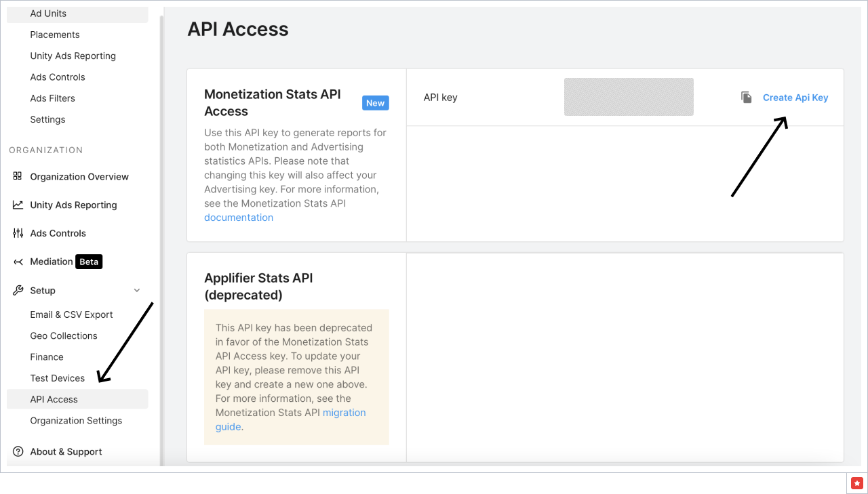Navigate to Organization Settings
Viewport: 868px width, 494px height.
(x=76, y=420)
